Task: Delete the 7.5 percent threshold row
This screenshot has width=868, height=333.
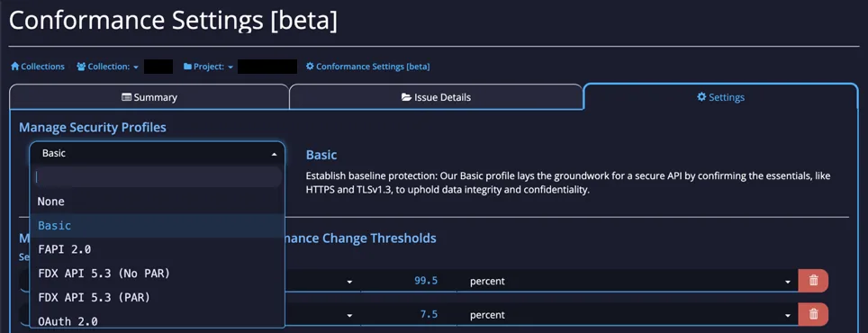Action: click(813, 314)
